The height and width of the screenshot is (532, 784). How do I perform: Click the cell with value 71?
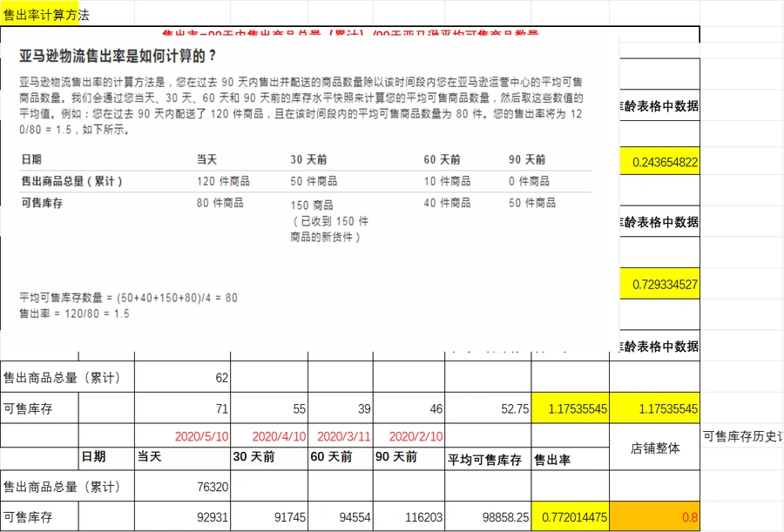click(x=183, y=408)
